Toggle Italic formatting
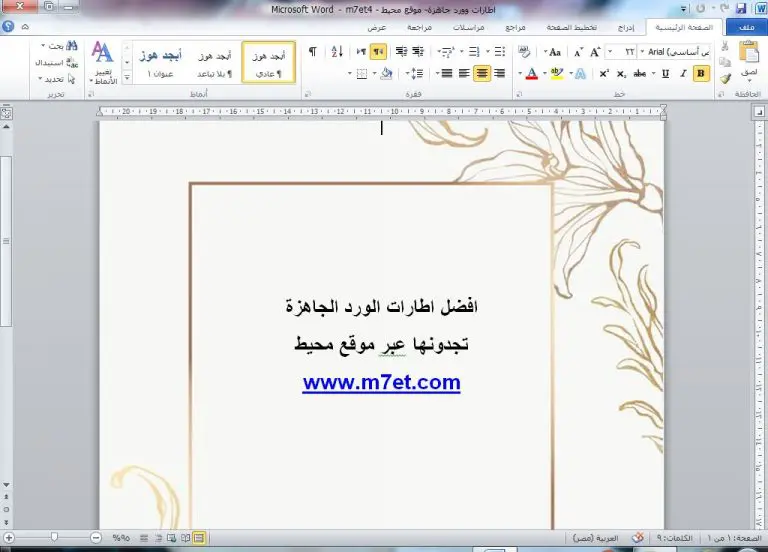768x552 pixels. (683, 73)
